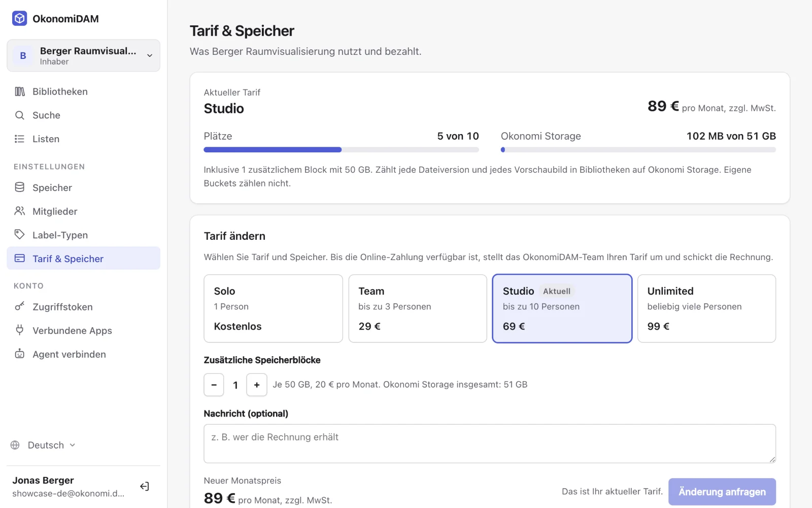Click the Zugriffstoken key icon
The image size is (812, 508).
point(20,306)
